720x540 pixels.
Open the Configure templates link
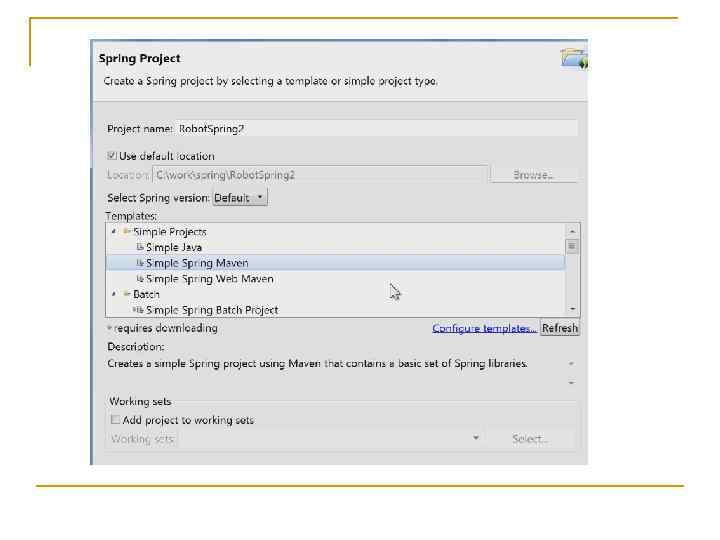coord(484,328)
